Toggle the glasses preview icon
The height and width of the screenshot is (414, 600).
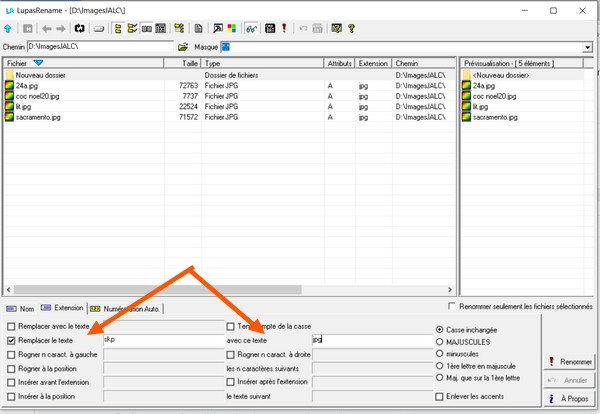tap(251, 28)
